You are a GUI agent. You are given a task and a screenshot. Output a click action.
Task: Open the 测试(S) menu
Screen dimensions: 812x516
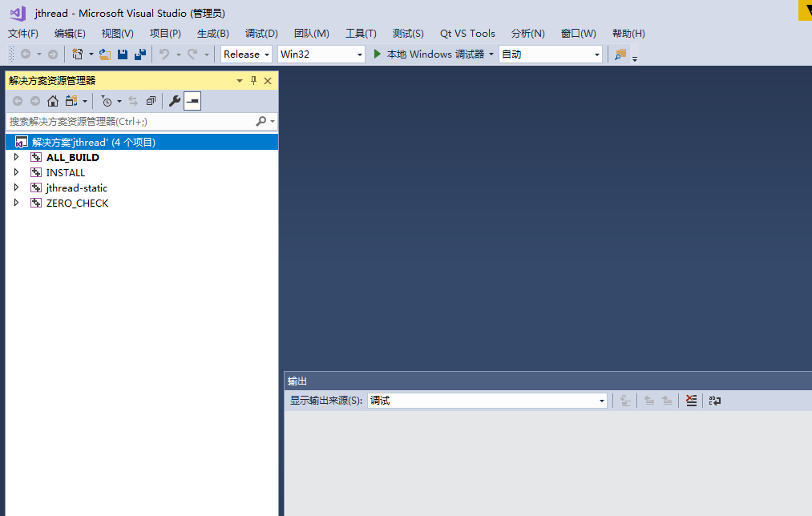pos(408,34)
